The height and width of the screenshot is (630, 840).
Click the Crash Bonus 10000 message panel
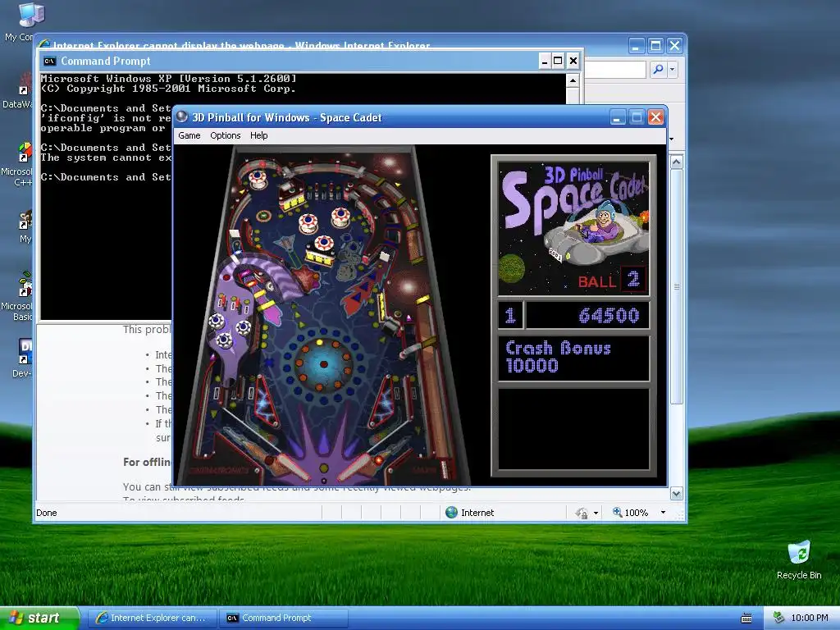coord(573,358)
